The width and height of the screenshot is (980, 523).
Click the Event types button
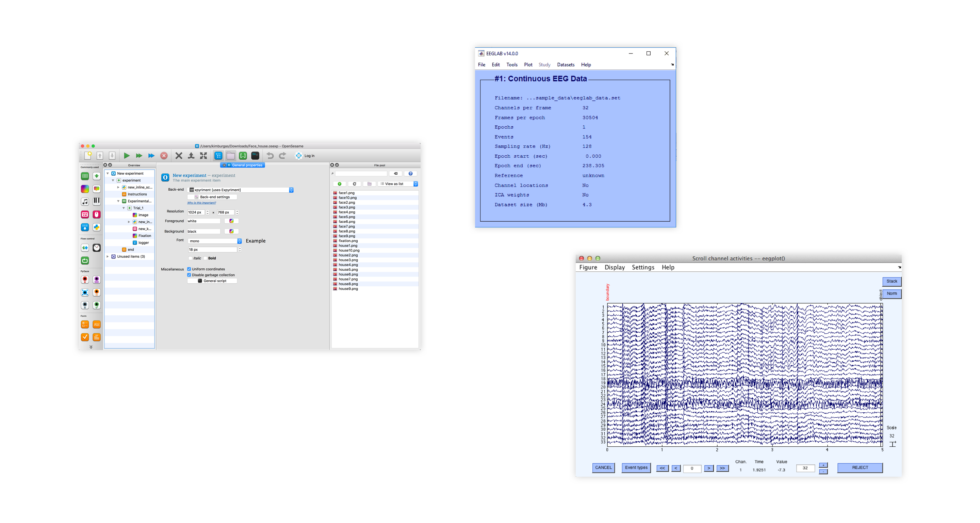[636, 467]
